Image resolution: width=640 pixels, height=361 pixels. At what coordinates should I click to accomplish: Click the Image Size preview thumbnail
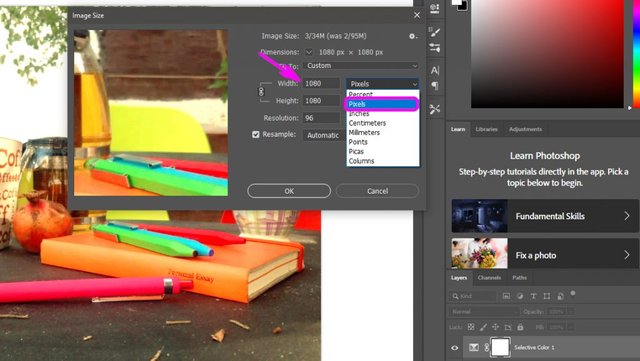click(151, 113)
